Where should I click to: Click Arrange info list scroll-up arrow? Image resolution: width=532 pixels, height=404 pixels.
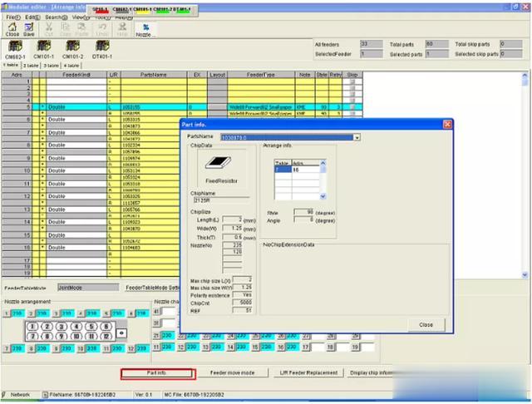coord(323,163)
